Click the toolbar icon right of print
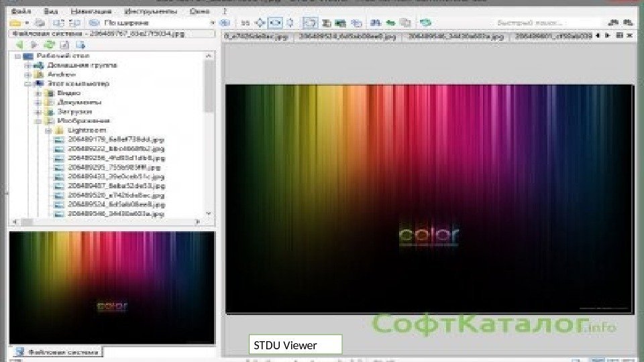The height and width of the screenshot is (362, 644). click(58, 23)
